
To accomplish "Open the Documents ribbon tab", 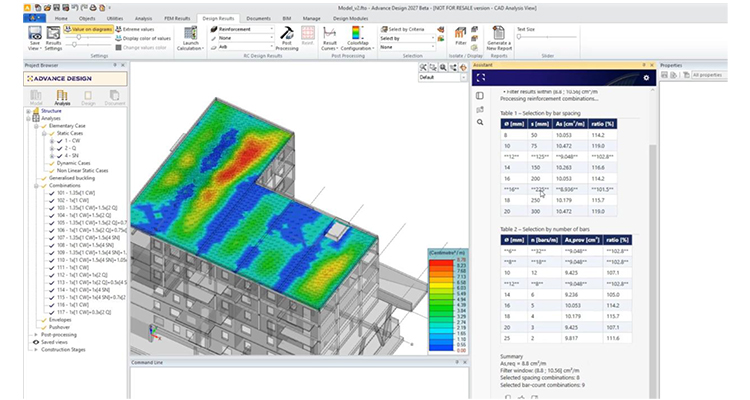I will point(258,18).
